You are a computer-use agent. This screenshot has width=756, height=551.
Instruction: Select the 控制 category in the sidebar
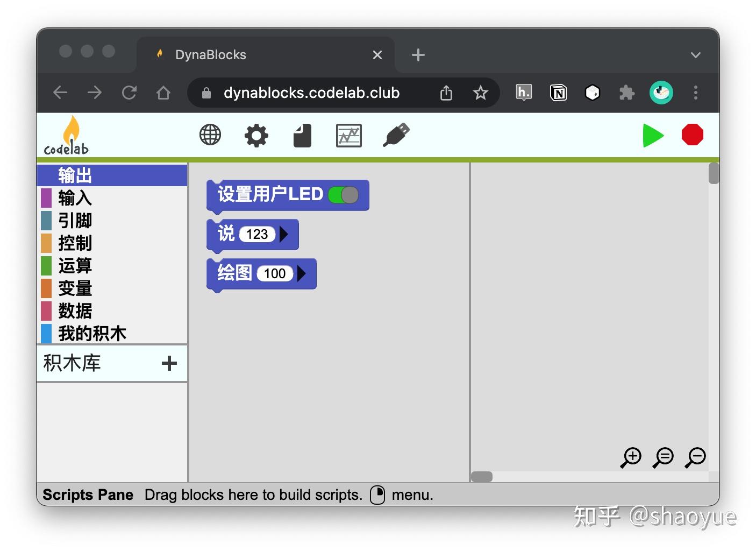[76, 243]
